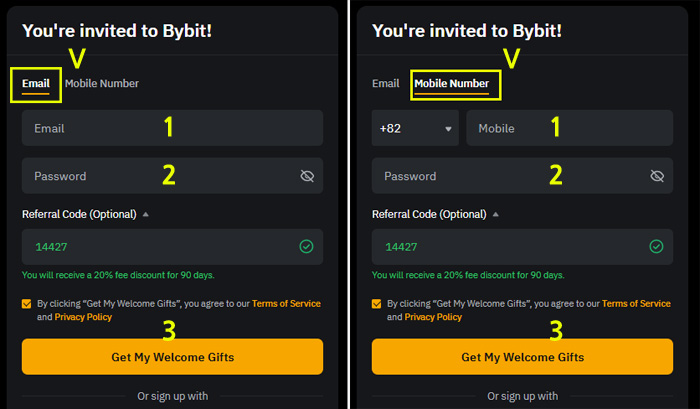
Task: Click green checkmark icon in email form's referral field
Action: (307, 246)
